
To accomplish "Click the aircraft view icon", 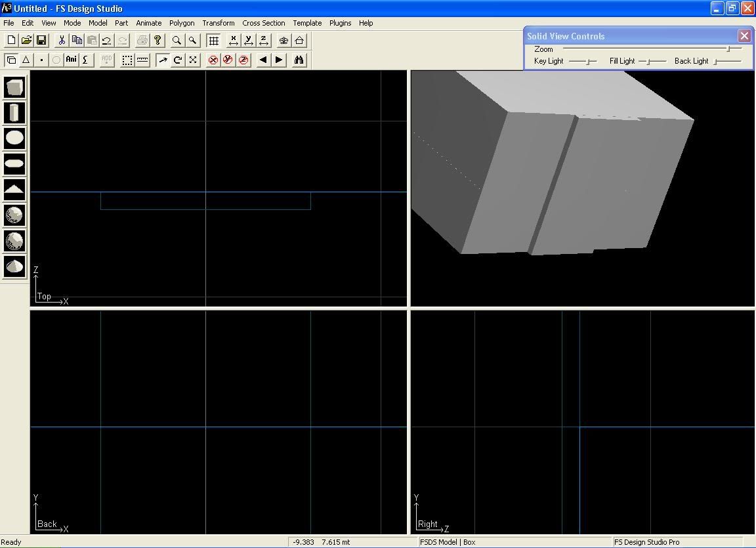I will [284, 41].
